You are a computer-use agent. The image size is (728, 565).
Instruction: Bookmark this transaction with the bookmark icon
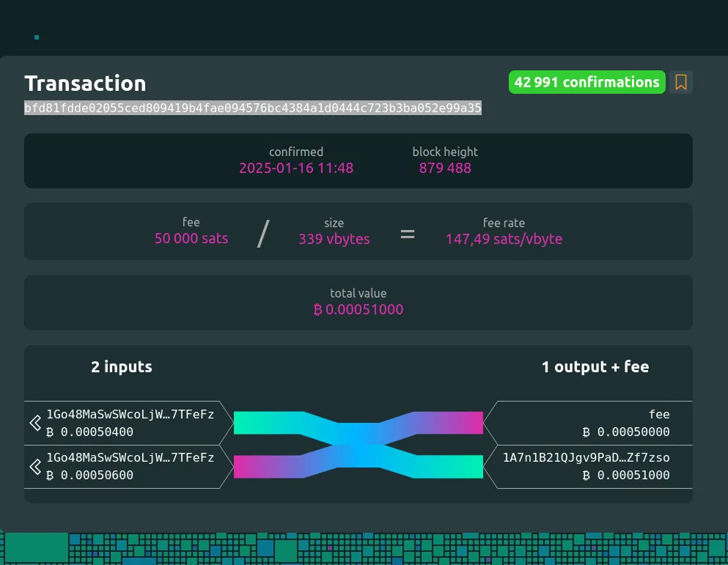pyautogui.click(x=681, y=83)
